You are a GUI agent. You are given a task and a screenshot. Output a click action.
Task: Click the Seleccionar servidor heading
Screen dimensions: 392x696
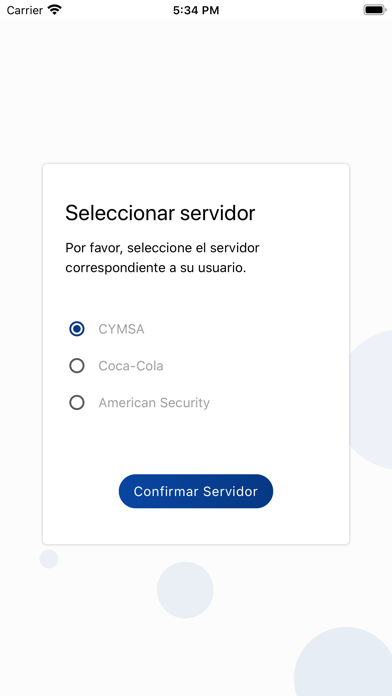160,213
